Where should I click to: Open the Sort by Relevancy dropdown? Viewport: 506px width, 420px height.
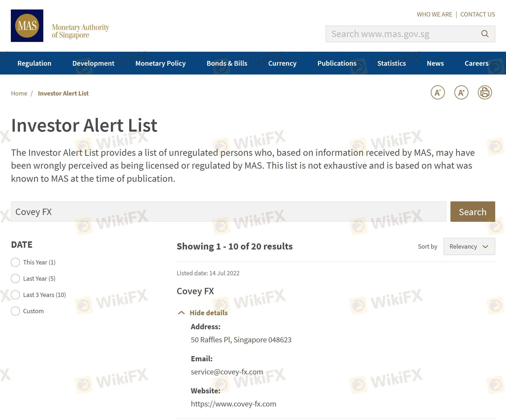pos(469,246)
